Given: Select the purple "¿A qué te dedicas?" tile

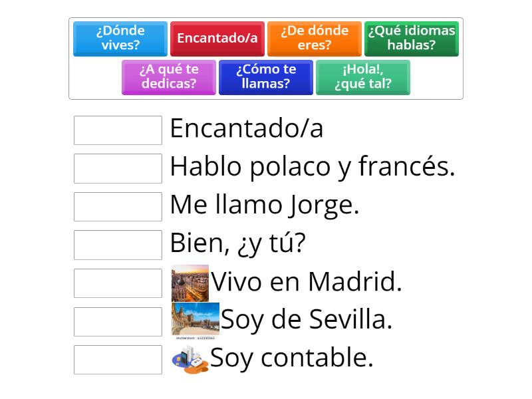Looking at the screenshot, I should point(169,77).
